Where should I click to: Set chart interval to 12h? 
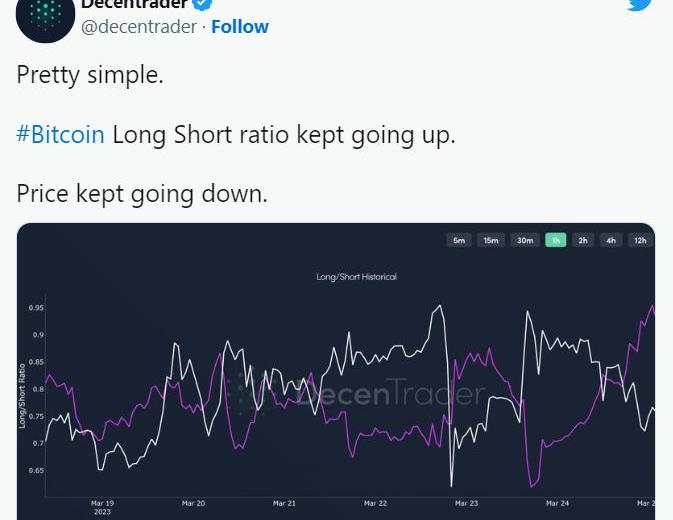click(x=640, y=240)
